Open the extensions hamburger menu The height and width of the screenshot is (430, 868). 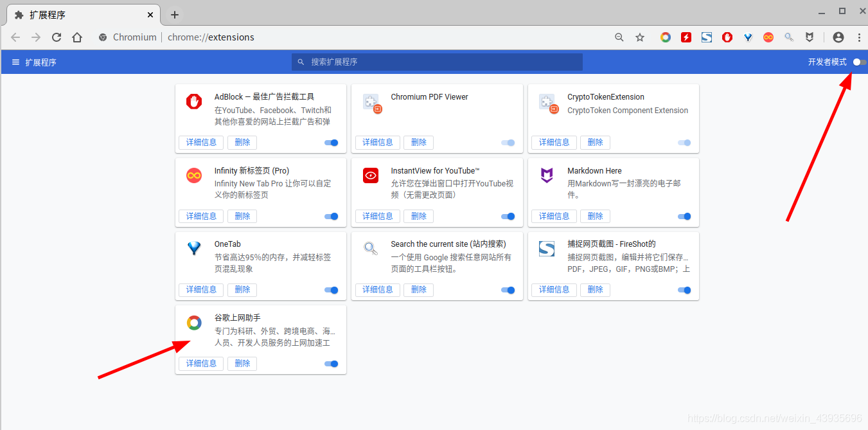click(16, 62)
